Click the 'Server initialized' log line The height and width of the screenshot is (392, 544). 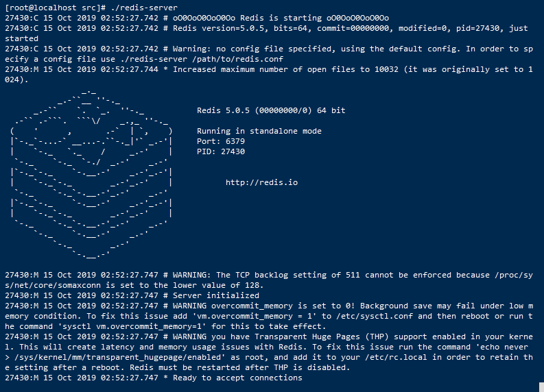tap(216, 295)
